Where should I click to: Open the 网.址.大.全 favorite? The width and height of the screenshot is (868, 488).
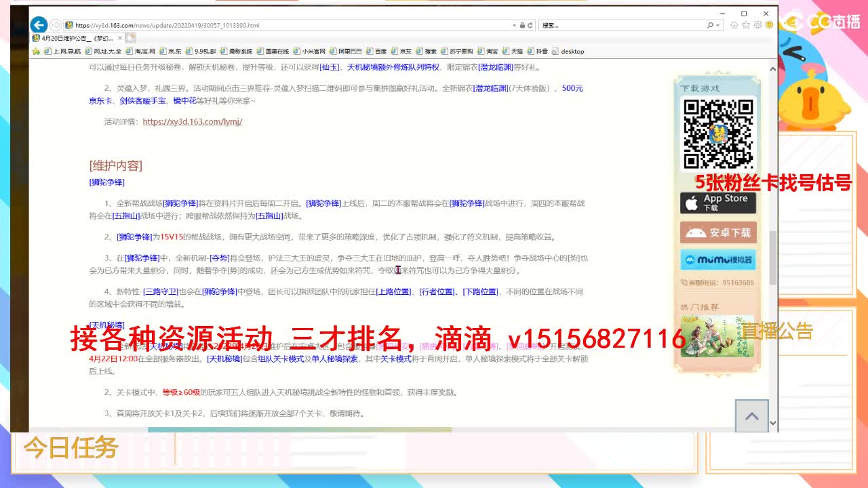click(x=102, y=51)
